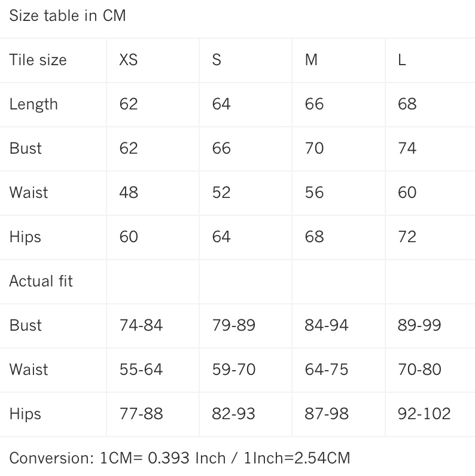Select the S size column header
The image size is (475, 476).
click(217, 60)
